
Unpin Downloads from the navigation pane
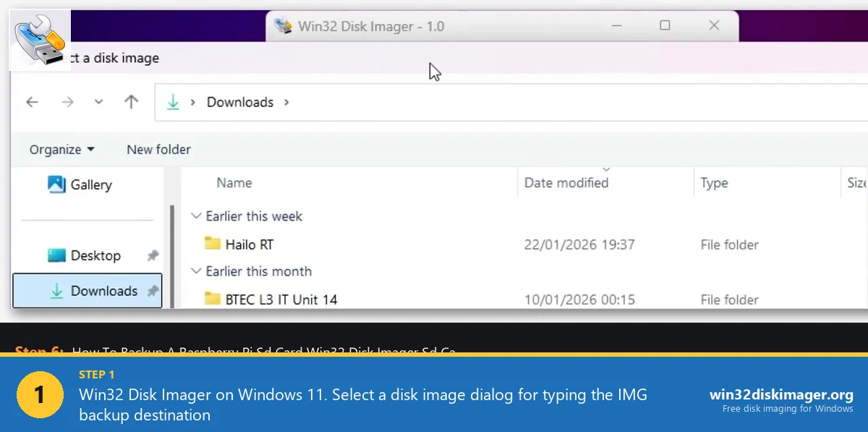154,290
